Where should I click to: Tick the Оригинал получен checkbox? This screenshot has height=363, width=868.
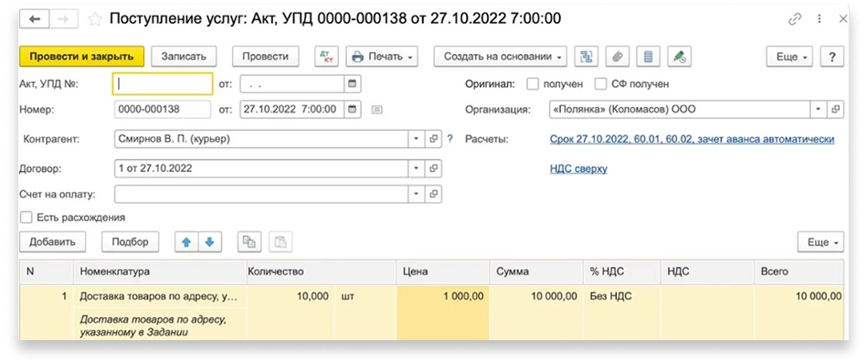tap(533, 84)
